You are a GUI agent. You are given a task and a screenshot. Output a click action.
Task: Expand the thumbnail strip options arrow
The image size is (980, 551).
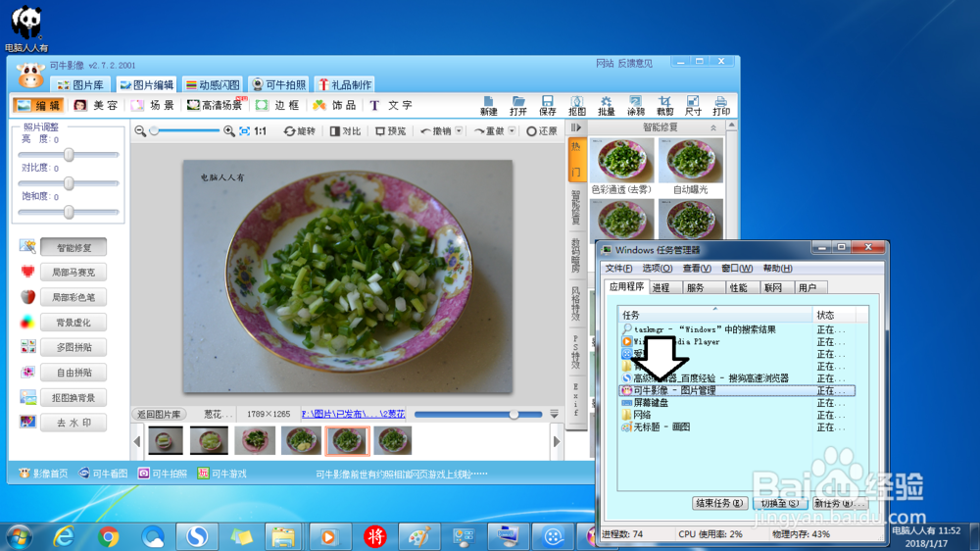(x=554, y=414)
